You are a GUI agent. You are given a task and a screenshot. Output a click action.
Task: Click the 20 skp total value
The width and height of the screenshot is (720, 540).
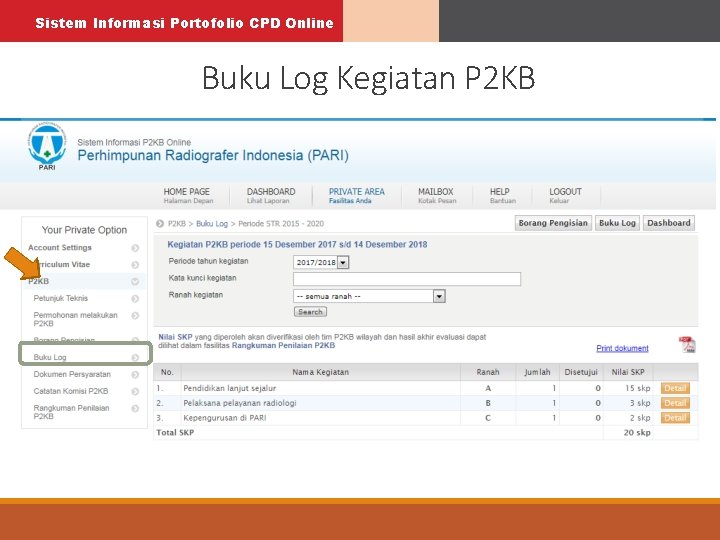pyautogui.click(x=637, y=433)
